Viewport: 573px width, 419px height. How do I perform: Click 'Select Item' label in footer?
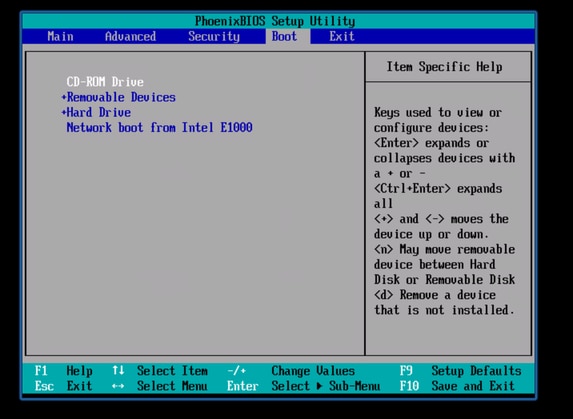(172, 371)
